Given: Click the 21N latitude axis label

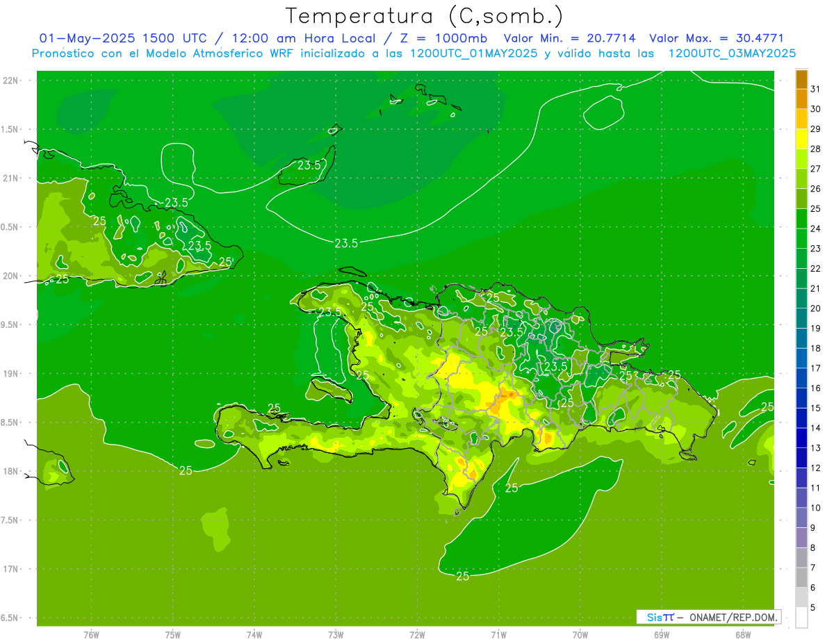Looking at the screenshot, I should (x=11, y=179).
